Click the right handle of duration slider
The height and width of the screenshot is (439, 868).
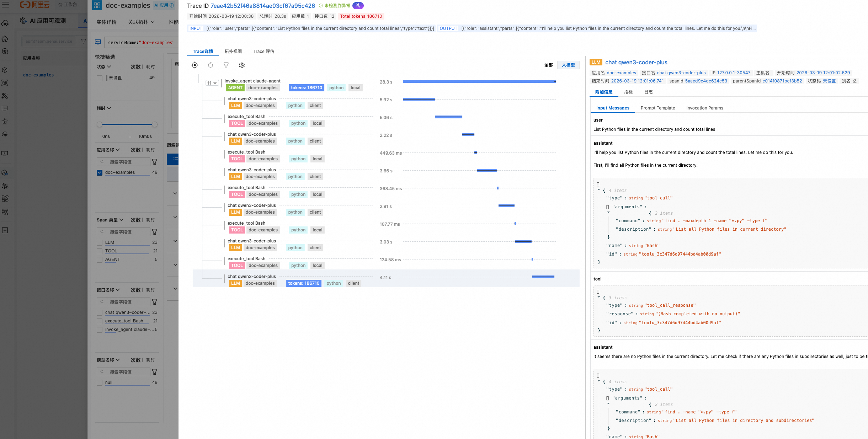(x=155, y=124)
